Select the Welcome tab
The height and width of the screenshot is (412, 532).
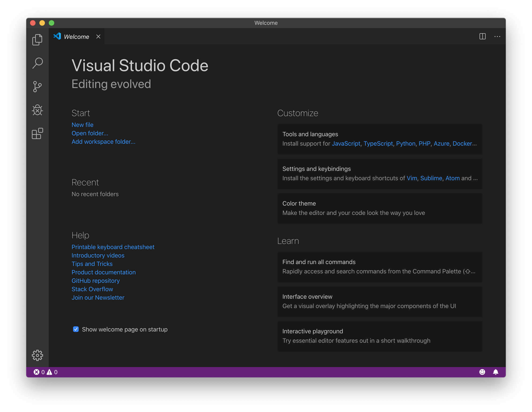point(76,37)
